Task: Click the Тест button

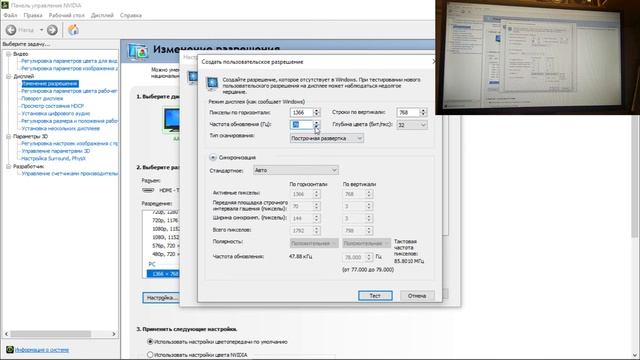Action: tap(375, 296)
